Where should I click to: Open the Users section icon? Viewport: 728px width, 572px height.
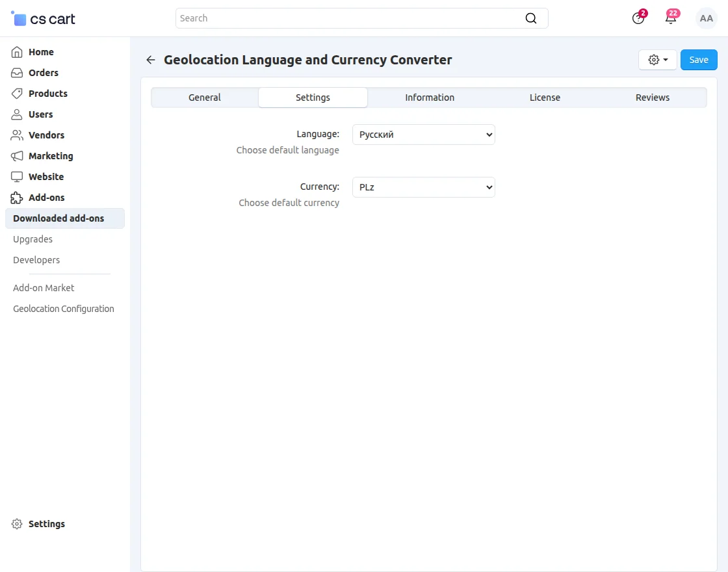click(16, 114)
